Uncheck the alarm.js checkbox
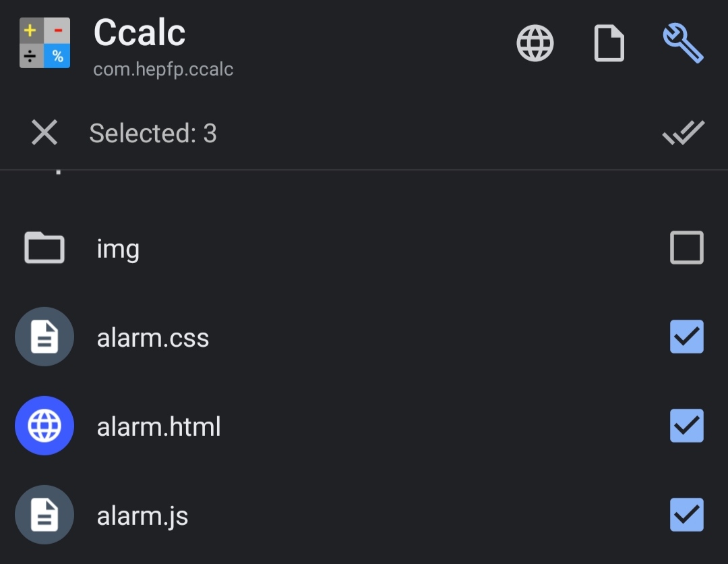 (686, 515)
